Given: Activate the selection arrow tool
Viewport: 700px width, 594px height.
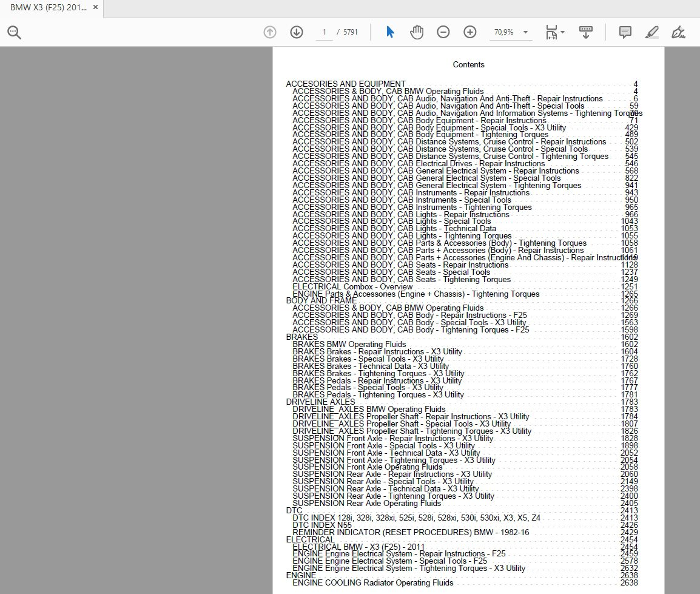Looking at the screenshot, I should (x=390, y=32).
